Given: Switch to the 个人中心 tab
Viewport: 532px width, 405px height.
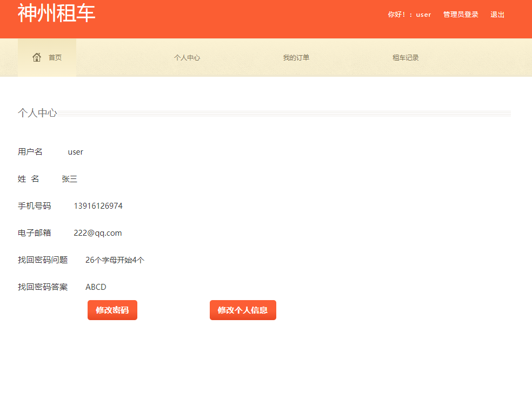Looking at the screenshot, I should [x=187, y=57].
